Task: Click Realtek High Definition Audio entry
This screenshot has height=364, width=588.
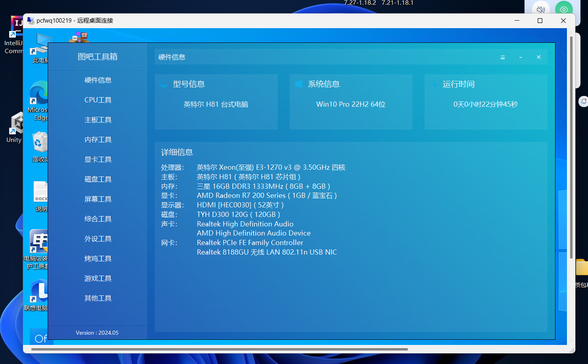Action: tap(245, 224)
